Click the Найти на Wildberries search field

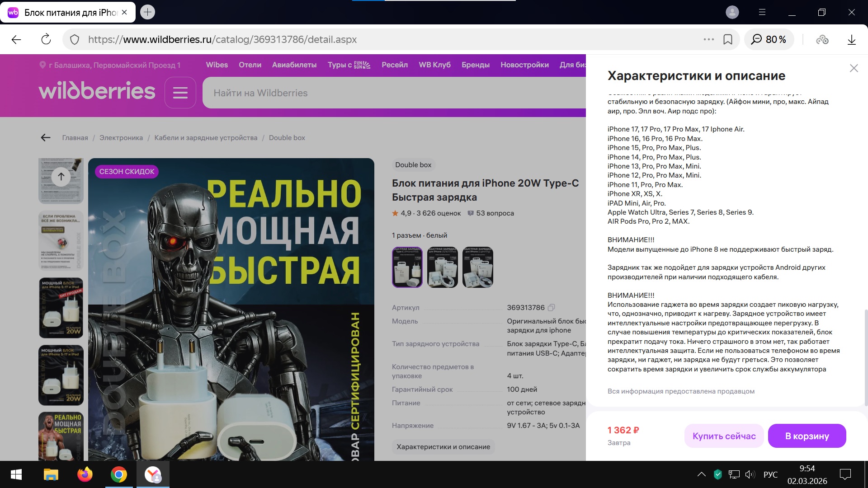pyautogui.click(x=393, y=93)
